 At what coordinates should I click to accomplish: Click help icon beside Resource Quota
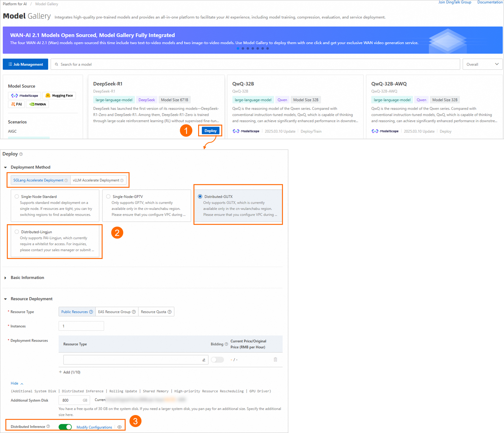[x=170, y=312]
